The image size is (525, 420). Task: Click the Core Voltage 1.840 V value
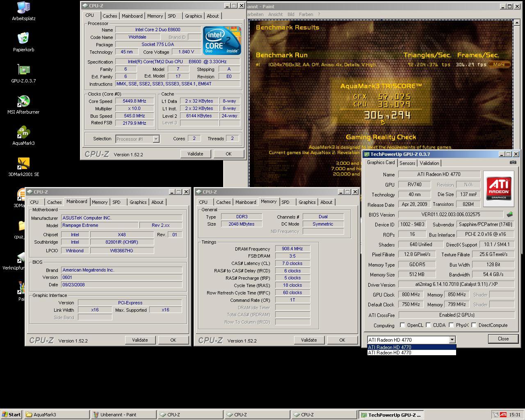point(186,52)
